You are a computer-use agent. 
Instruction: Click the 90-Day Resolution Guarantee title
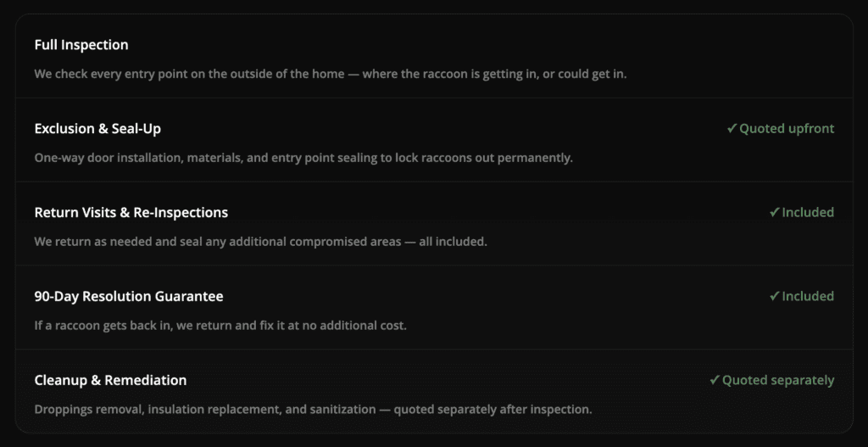click(129, 296)
